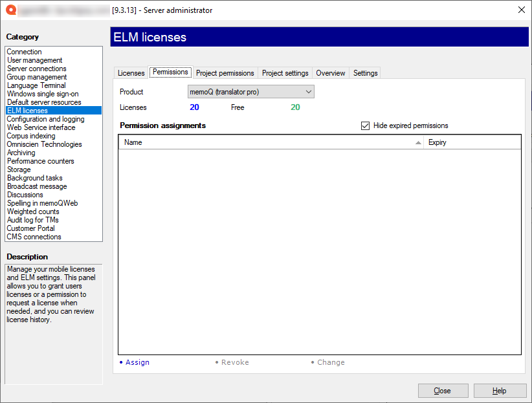
Task: Go to Customer Portal category
Action: [x=31, y=228]
